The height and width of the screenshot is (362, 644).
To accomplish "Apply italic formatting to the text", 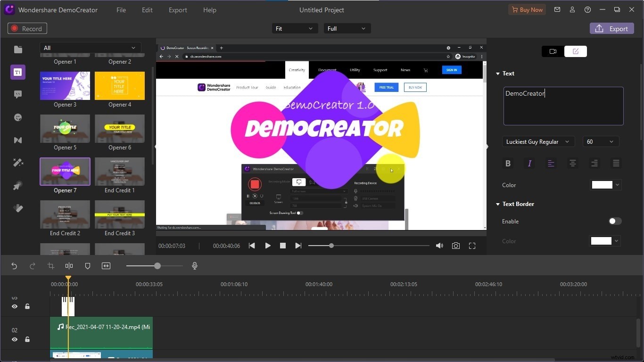I will tap(529, 164).
